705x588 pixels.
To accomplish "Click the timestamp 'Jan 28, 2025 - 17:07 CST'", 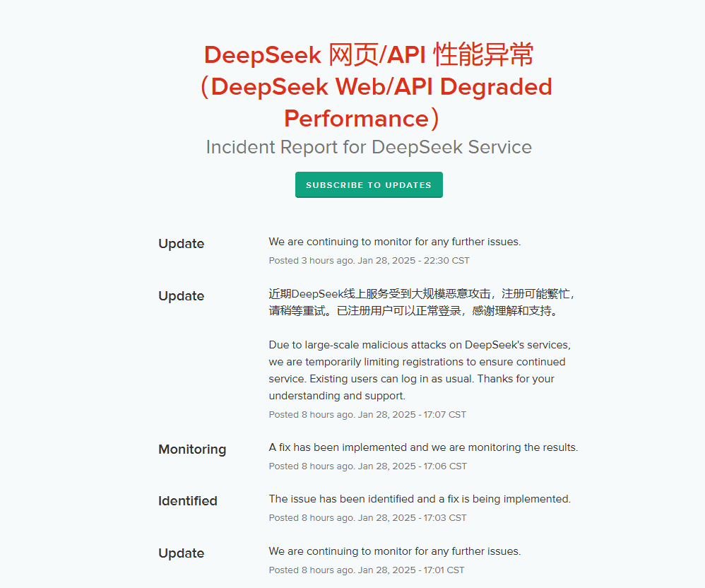I will pos(412,414).
